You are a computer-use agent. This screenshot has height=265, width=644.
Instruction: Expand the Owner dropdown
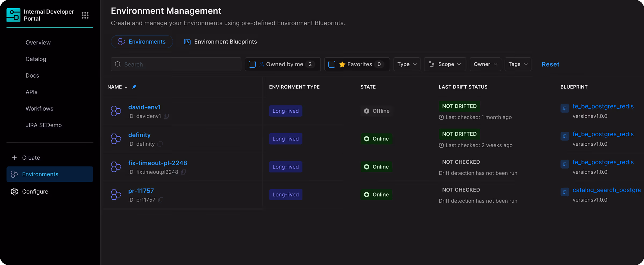[485, 64]
